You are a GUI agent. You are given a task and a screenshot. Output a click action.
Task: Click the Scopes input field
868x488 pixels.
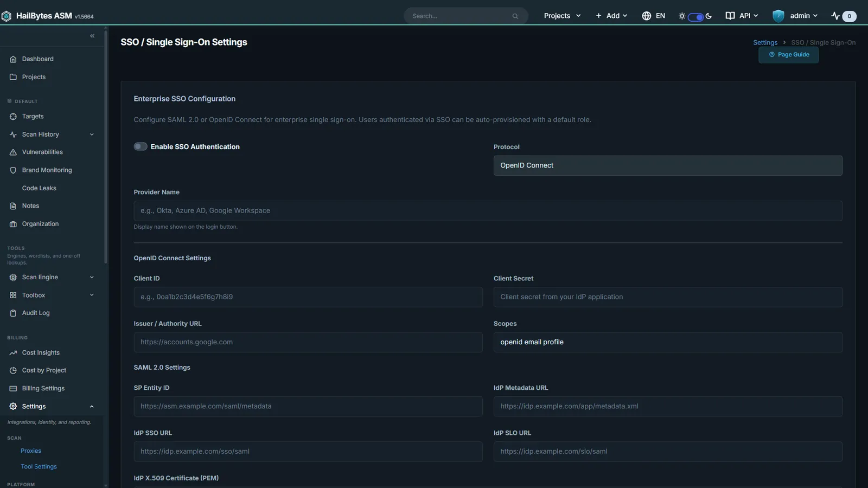point(668,342)
